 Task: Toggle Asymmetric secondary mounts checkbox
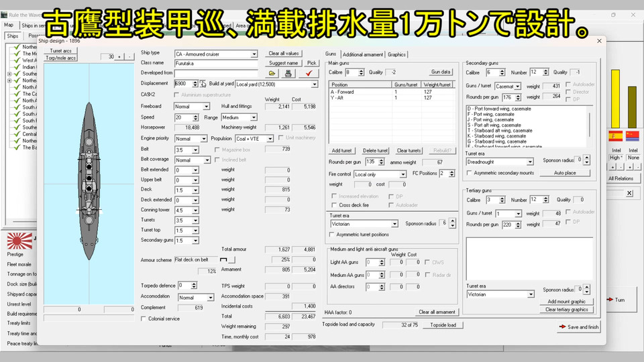point(469,172)
